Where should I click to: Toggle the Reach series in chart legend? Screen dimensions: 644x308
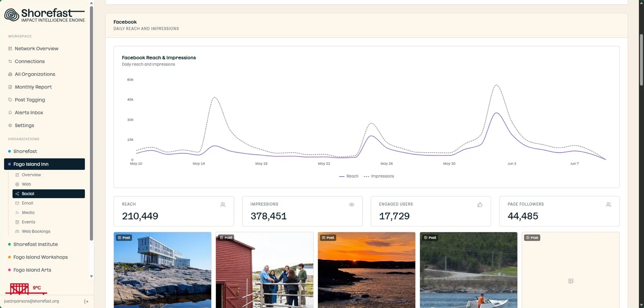(349, 176)
